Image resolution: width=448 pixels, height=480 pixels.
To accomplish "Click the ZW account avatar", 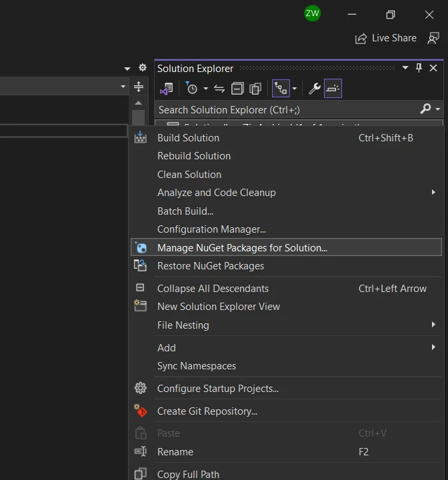I will tap(312, 13).
